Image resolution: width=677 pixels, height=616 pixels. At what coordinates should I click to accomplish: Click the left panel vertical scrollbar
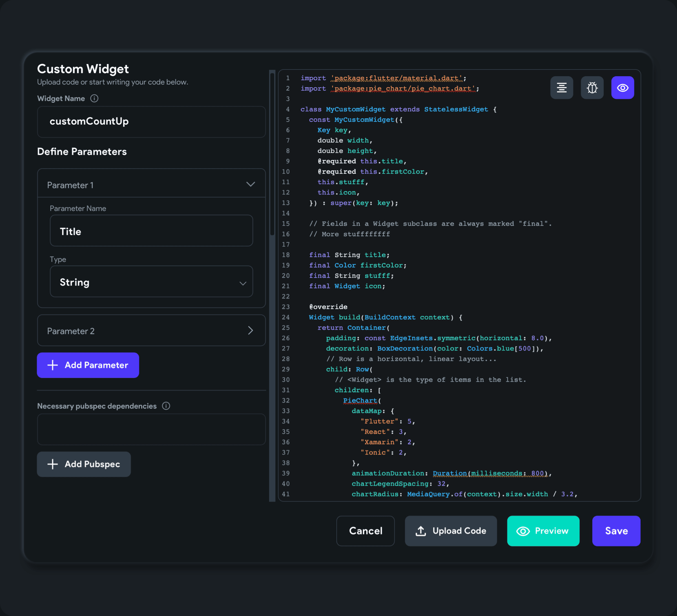272,155
